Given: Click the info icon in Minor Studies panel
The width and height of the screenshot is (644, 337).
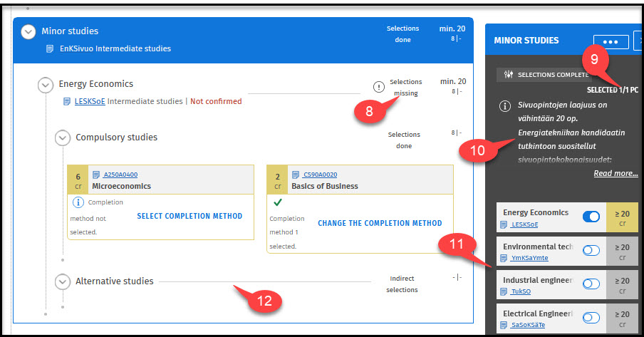Looking at the screenshot, I should tap(504, 107).
